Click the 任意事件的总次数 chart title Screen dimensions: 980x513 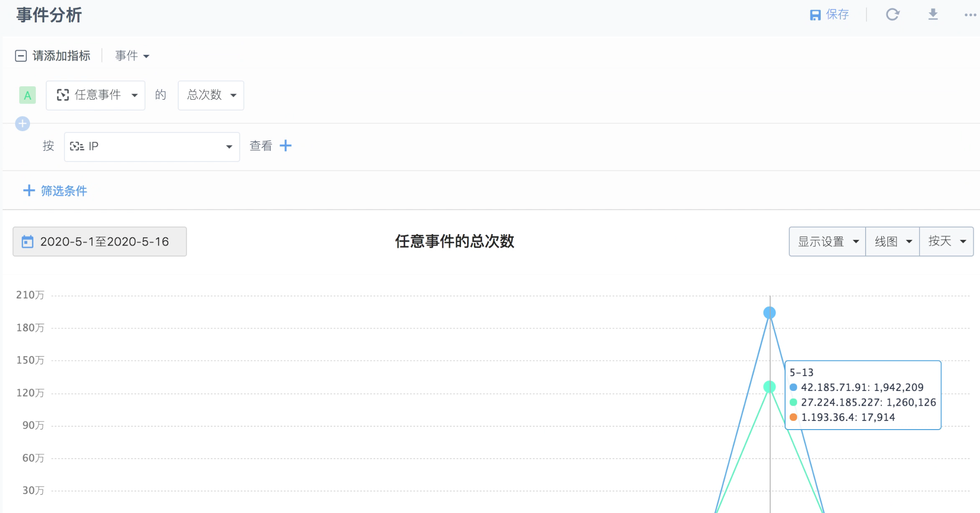pos(454,241)
